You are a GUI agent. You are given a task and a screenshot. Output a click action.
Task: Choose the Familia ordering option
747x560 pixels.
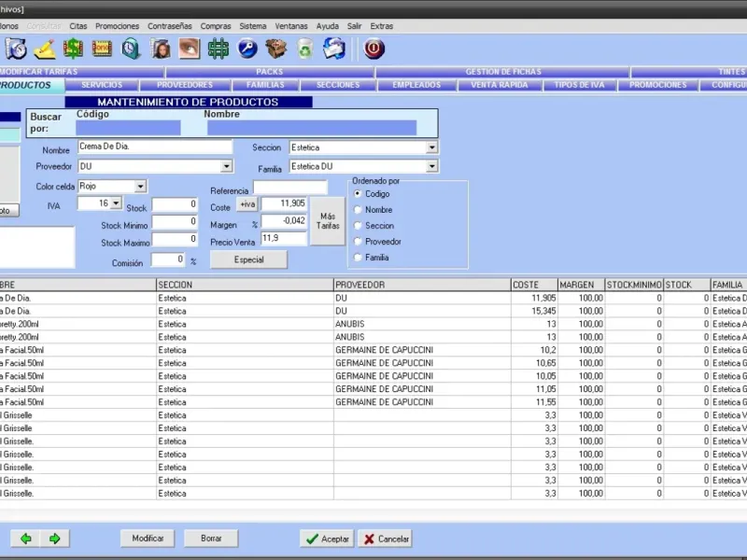[358, 258]
